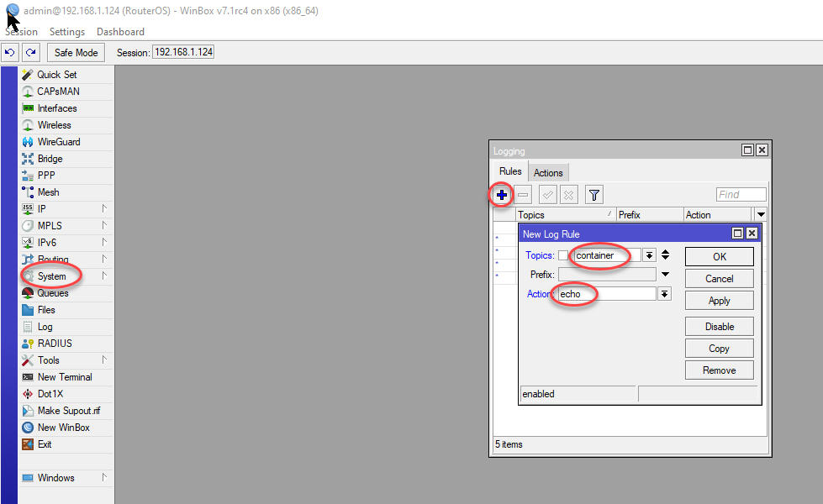Click the Topics input field
The height and width of the screenshot is (504, 823).
click(607, 255)
